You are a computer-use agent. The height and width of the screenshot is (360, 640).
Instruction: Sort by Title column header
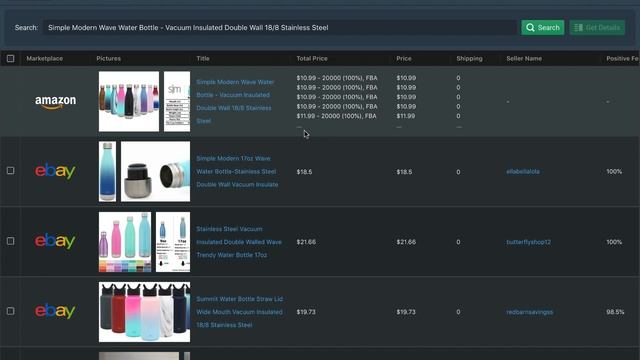click(x=203, y=58)
